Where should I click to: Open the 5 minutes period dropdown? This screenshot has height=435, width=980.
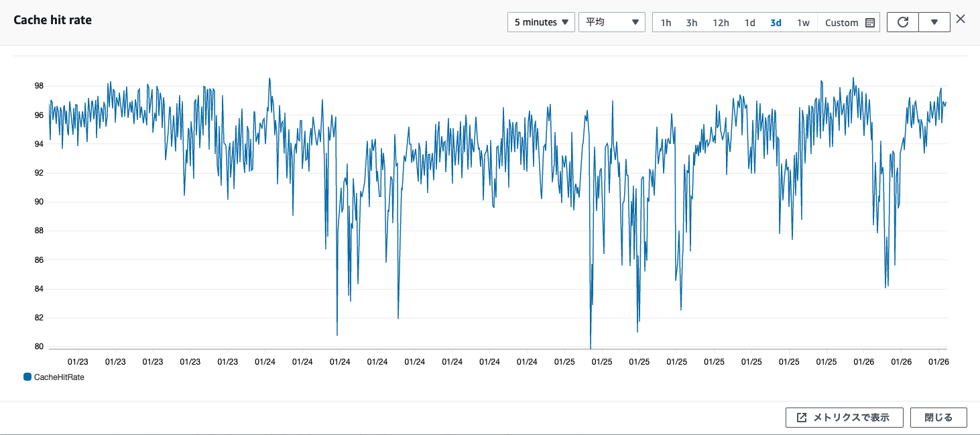[x=541, y=22]
